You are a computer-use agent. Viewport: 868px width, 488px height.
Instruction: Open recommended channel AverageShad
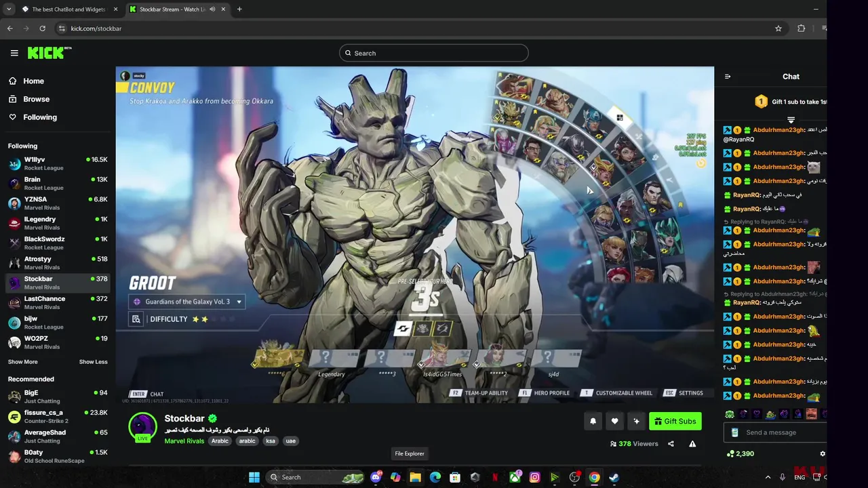coord(58,436)
